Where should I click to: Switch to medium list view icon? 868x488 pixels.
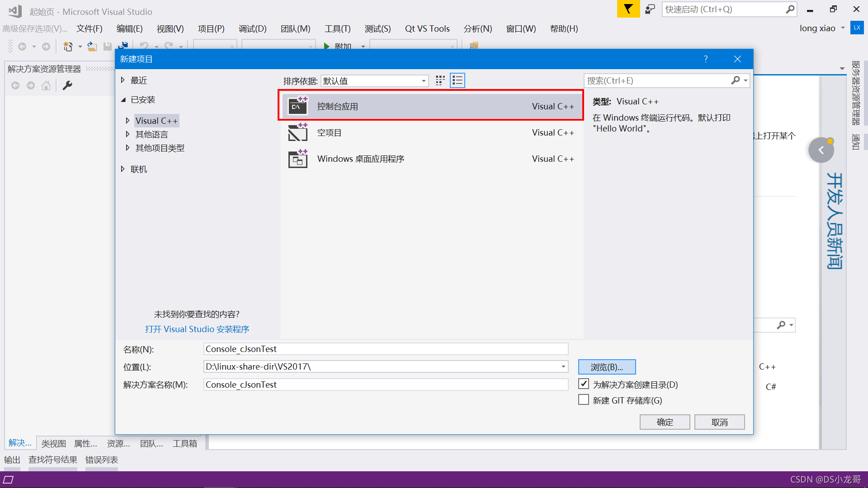pyautogui.click(x=458, y=80)
